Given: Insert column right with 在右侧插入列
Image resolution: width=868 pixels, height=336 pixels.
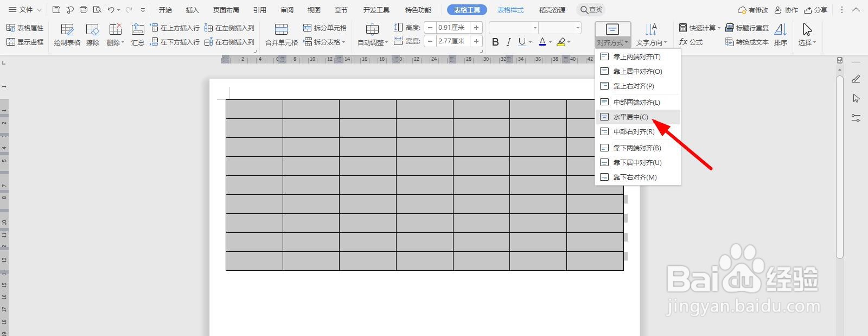Looking at the screenshot, I should point(229,42).
